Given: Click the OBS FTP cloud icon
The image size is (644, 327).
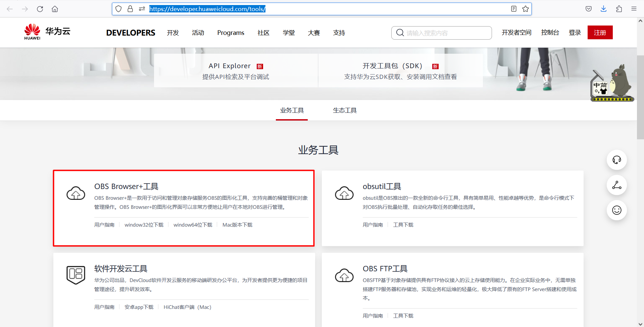Looking at the screenshot, I should pos(344,275).
